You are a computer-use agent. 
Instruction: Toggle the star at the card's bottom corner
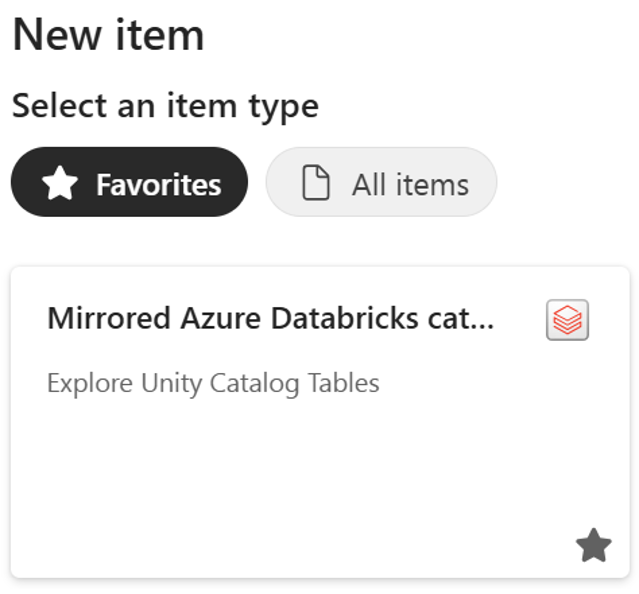click(x=593, y=546)
